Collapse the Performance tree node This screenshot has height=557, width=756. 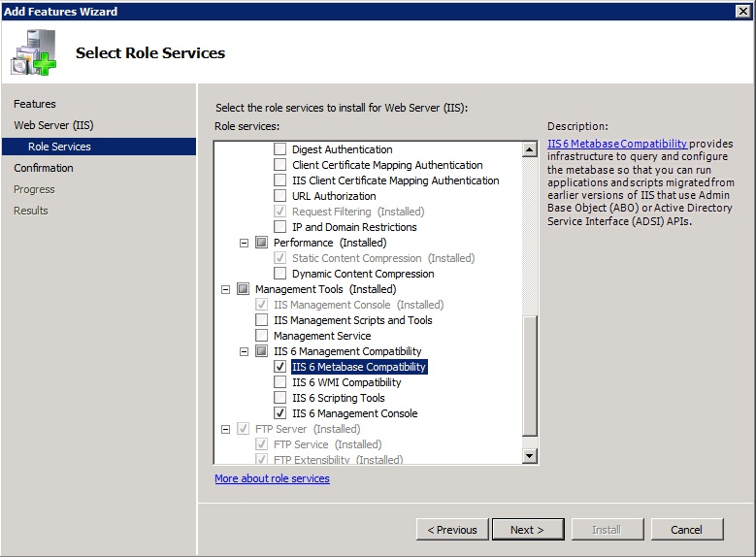[245, 243]
